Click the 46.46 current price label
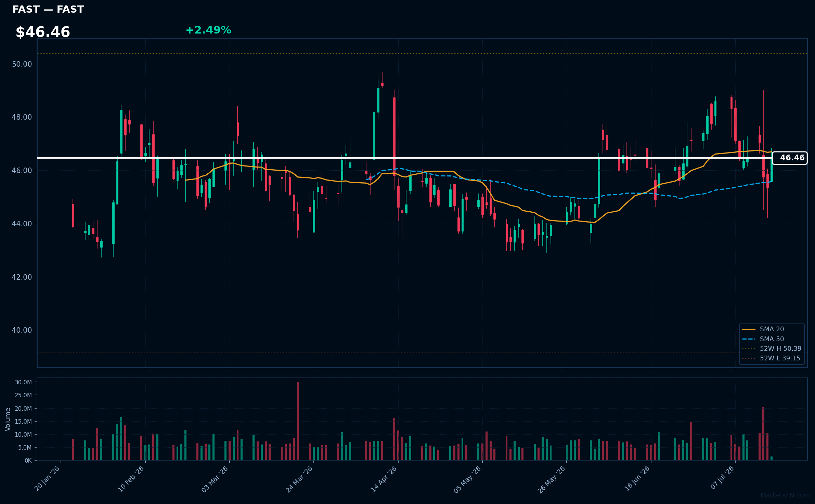The image size is (815, 504). tap(790, 158)
